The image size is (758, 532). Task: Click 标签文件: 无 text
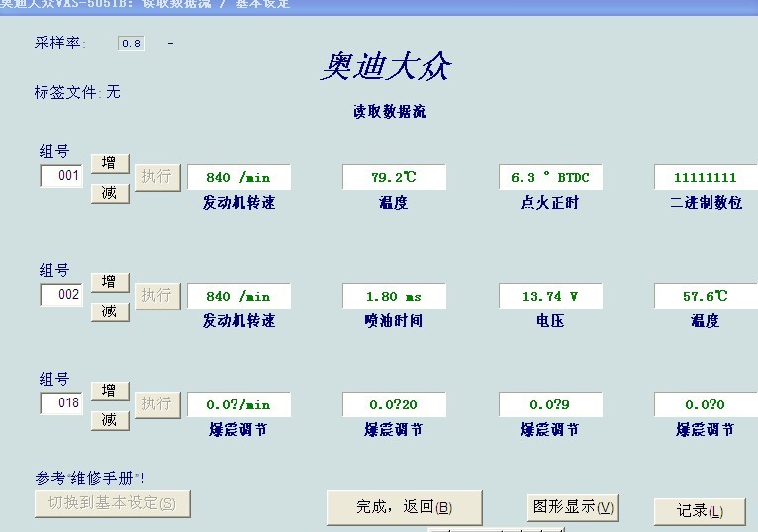[77, 92]
